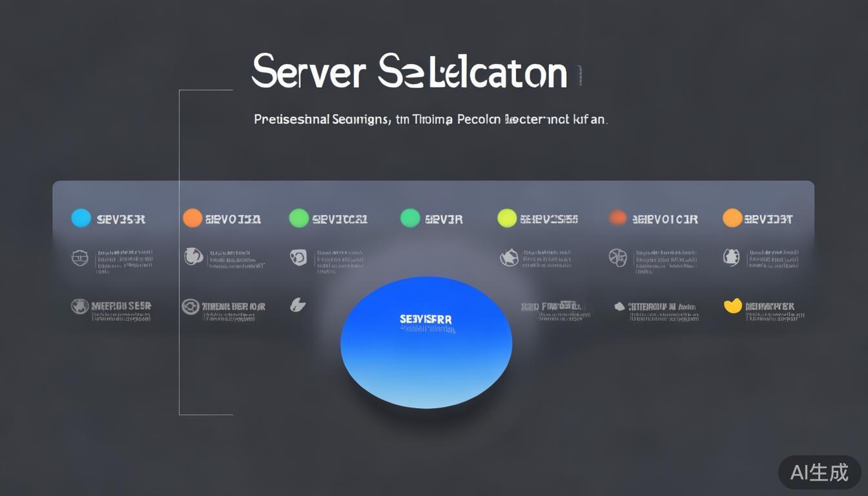Click the blue server status dot
Image resolution: width=868 pixels, height=496 pixels.
[x=81, y=218]
